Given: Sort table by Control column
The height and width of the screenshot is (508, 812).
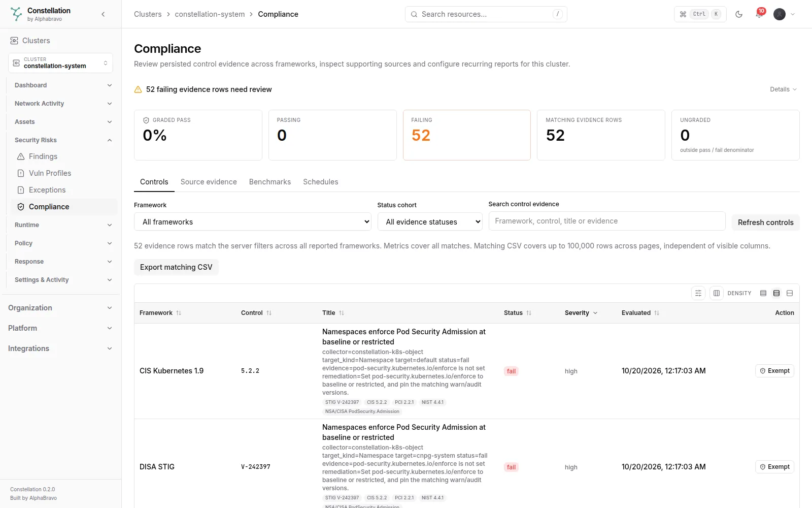Looking at the screenshot, I should pos(256,313).
